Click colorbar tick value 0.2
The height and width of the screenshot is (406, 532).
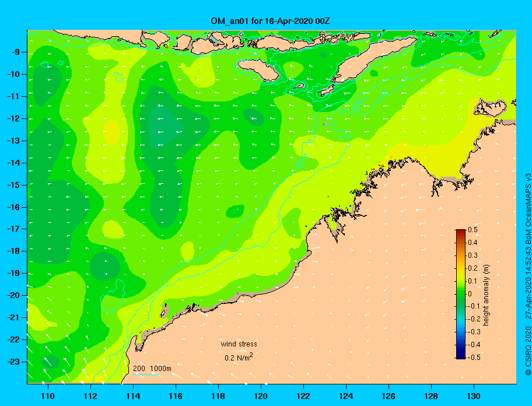pyautogui.click(x=473, y=268)
